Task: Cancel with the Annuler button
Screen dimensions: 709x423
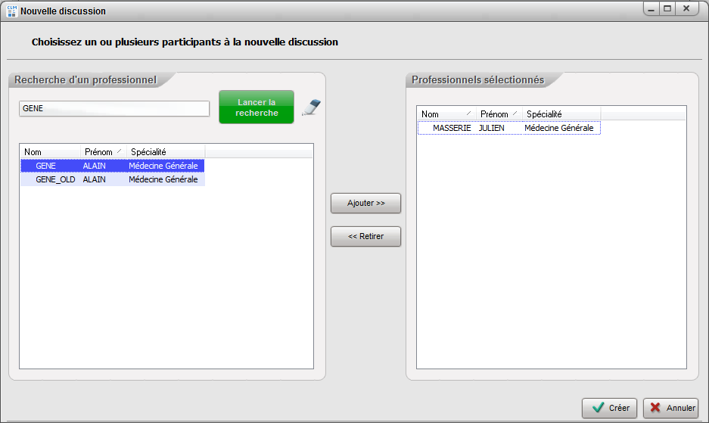Action: [670, 408]
